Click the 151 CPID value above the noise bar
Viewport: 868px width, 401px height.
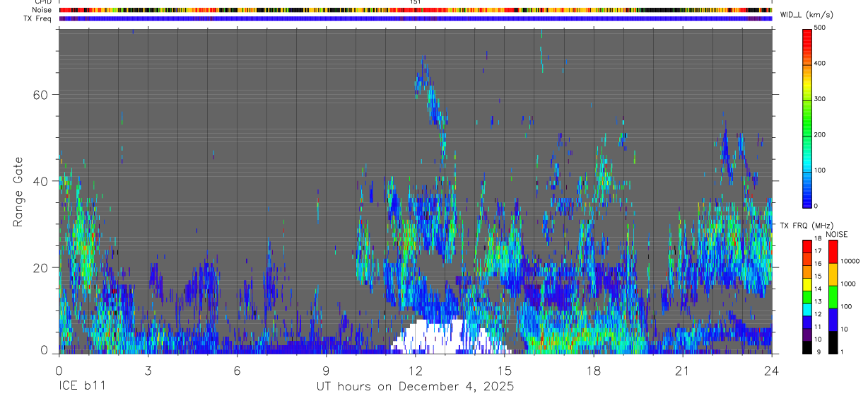click(x=416, y=2)
